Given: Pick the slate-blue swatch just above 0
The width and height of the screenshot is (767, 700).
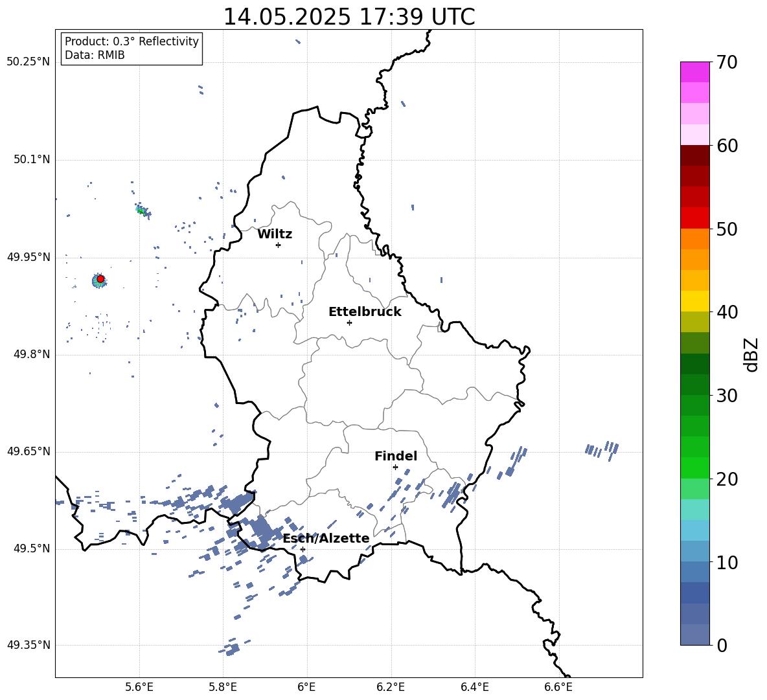Looking at the screenshot, I should (694, 635).
